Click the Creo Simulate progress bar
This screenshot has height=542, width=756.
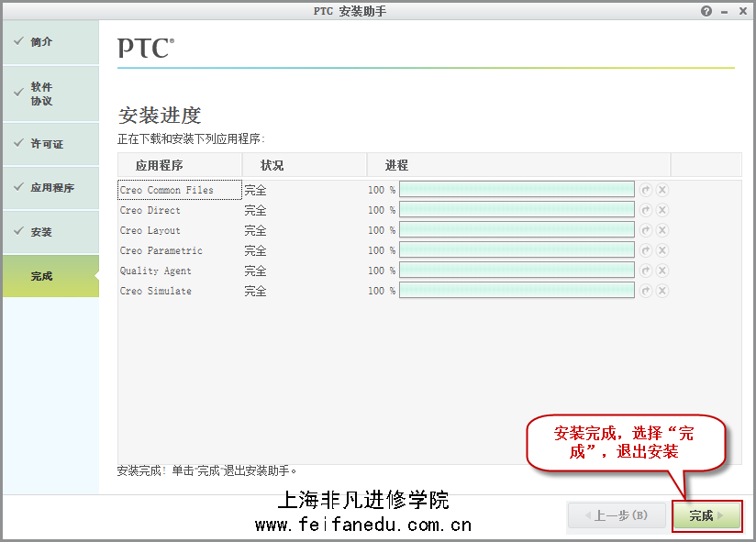[x=517, y=291]
